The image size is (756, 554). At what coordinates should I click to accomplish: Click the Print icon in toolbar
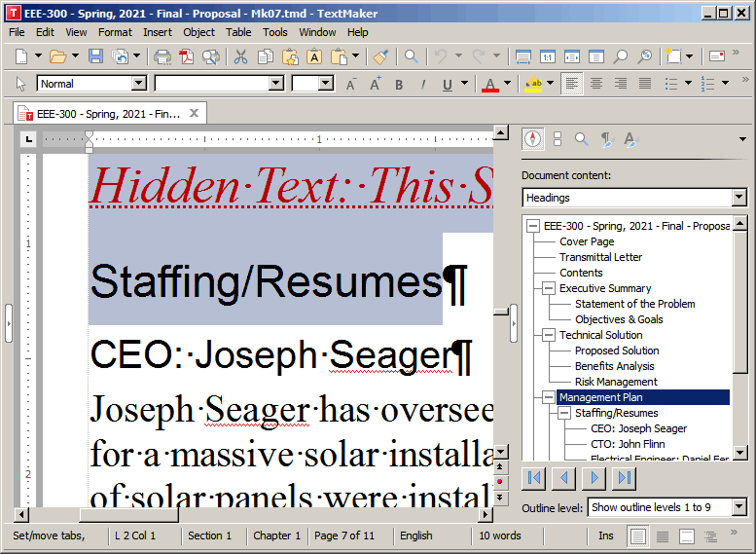162,57
